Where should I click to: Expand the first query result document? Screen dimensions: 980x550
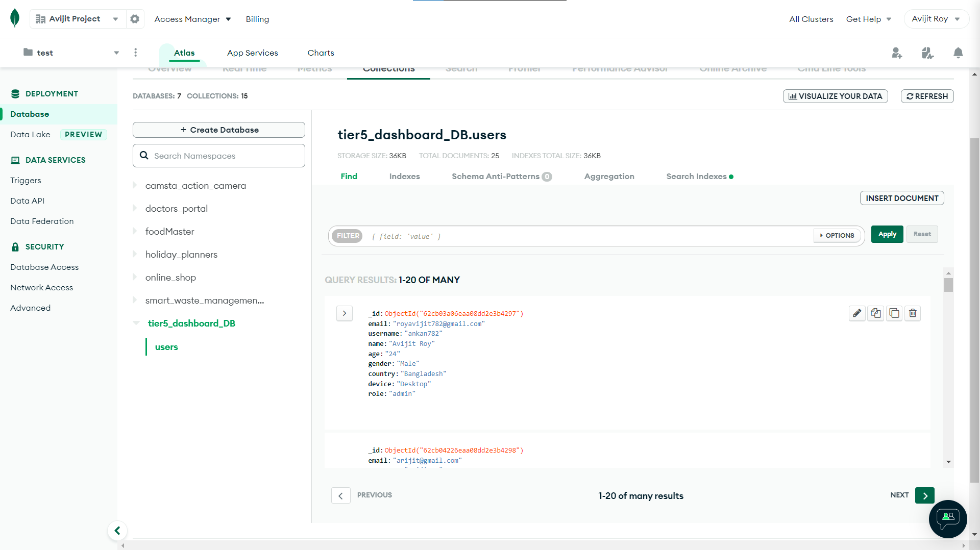point(345,313)
